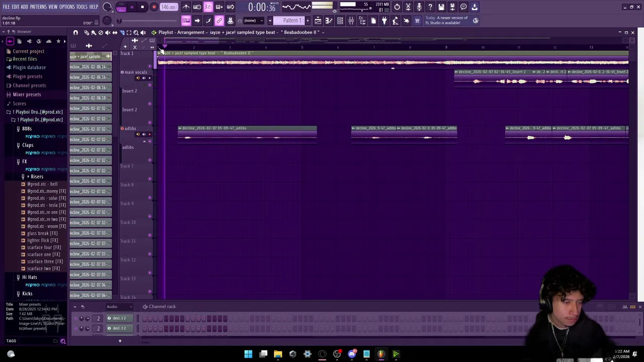Click the Playlist magnet snap icon
Viewport: 644px width, 362px height.
[75, 33]
